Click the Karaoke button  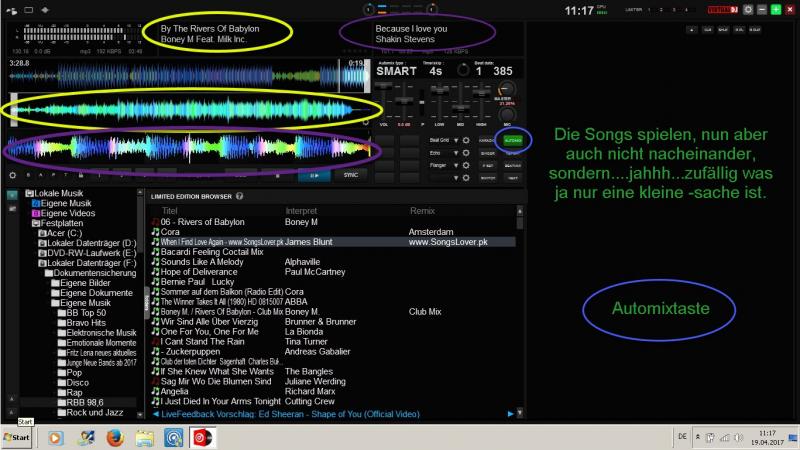(487, 140)
